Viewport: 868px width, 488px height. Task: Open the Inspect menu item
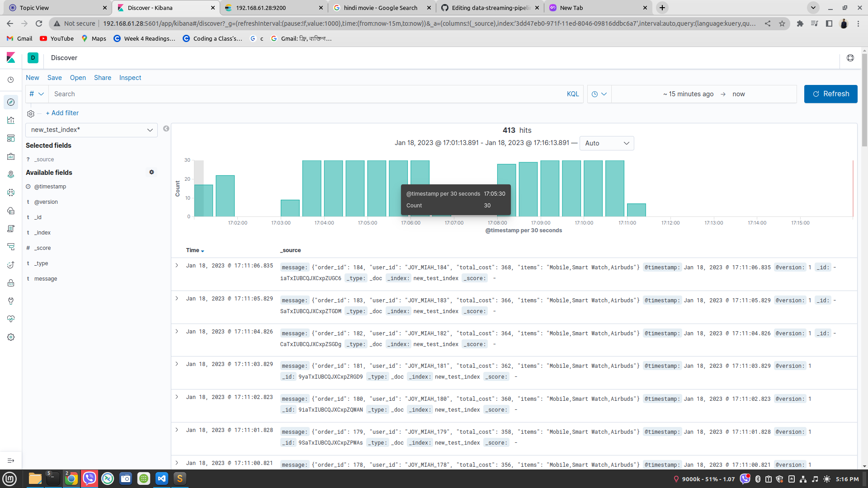point(130,78)
